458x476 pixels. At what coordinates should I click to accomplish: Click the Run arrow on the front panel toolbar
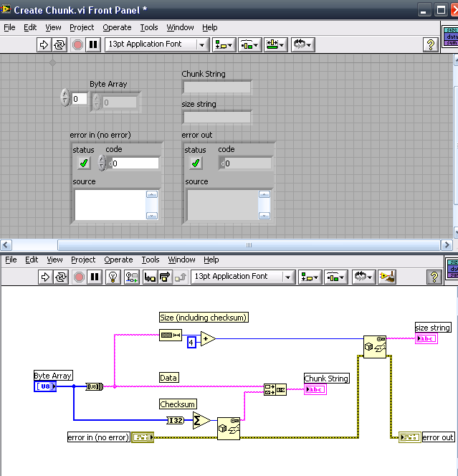pyautogui.click(x=44, y=44)
